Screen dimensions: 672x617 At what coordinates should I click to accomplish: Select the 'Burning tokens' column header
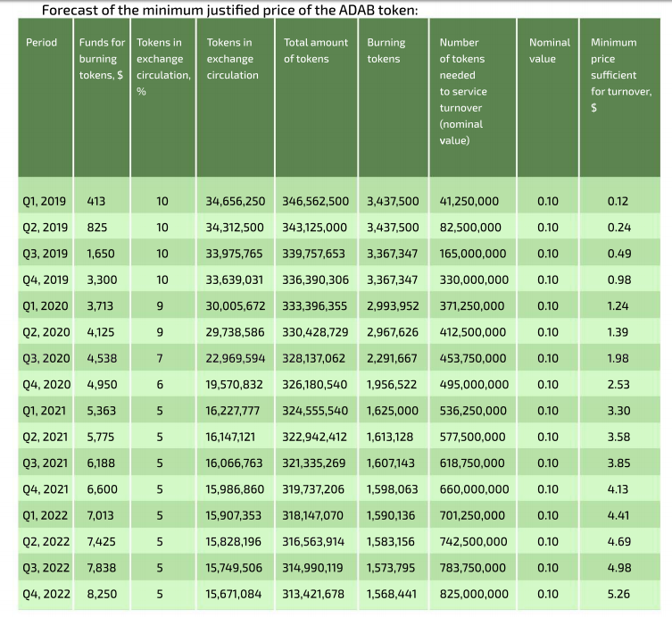click(386, 51)
